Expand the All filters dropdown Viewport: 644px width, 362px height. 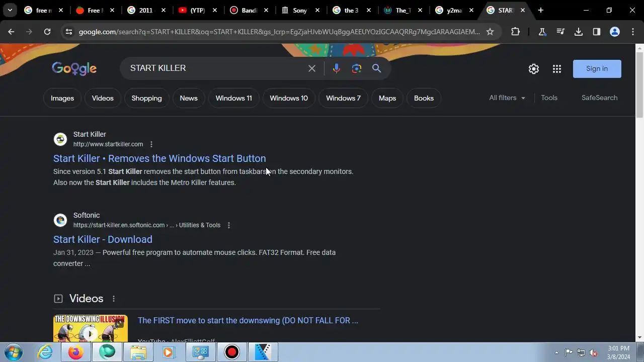pos(507,98)
